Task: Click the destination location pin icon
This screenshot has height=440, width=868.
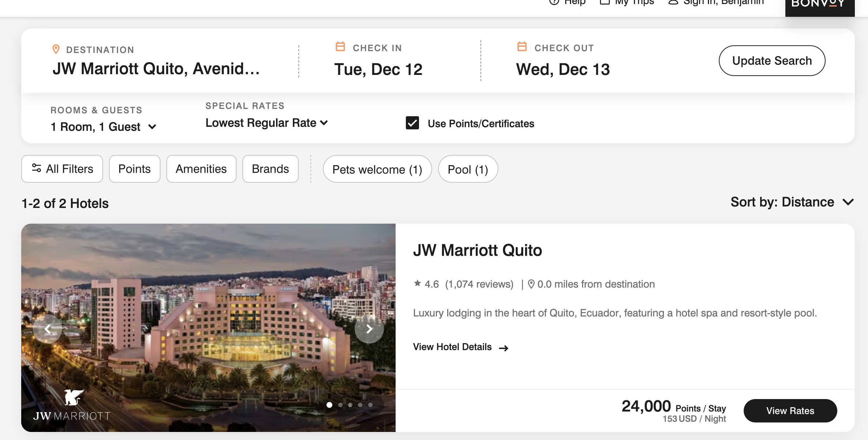Action: click(x=56, y=49)
